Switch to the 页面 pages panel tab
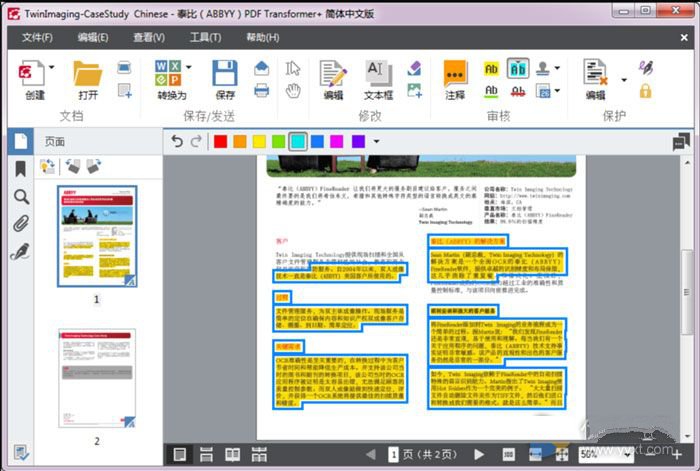 click(21, 142)
